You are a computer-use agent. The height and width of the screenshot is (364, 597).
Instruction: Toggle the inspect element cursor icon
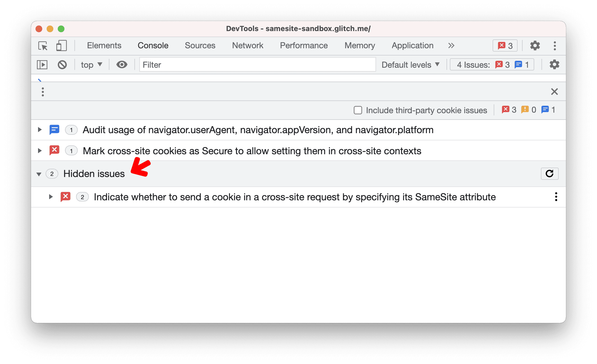(x=43, y=45)
